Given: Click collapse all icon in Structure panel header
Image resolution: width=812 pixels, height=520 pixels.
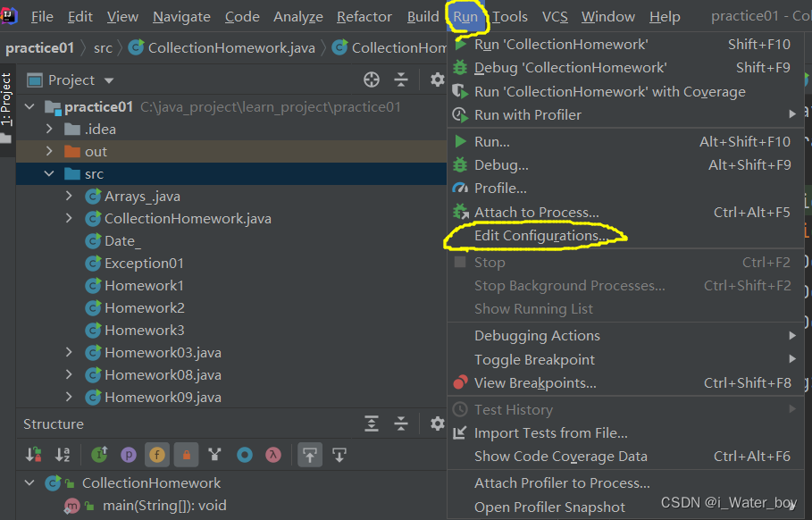Looking at the screenshot, I should (401, 424).
